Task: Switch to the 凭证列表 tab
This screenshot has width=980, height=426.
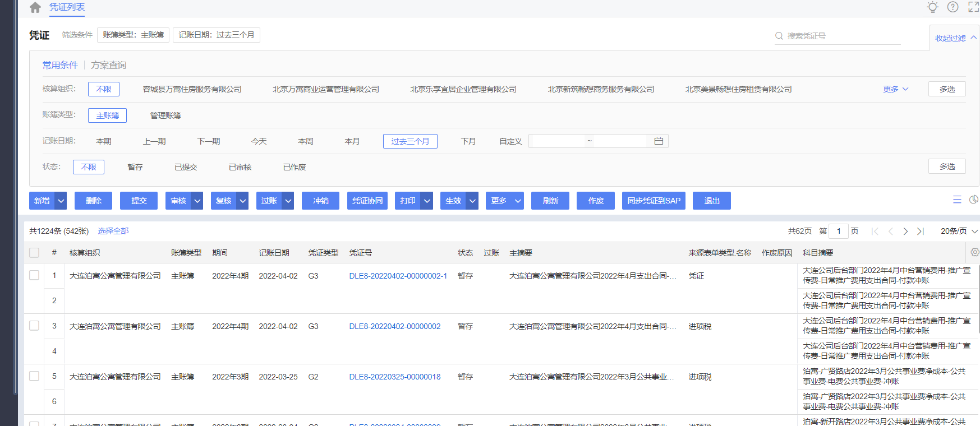Action: pos(67,7)
